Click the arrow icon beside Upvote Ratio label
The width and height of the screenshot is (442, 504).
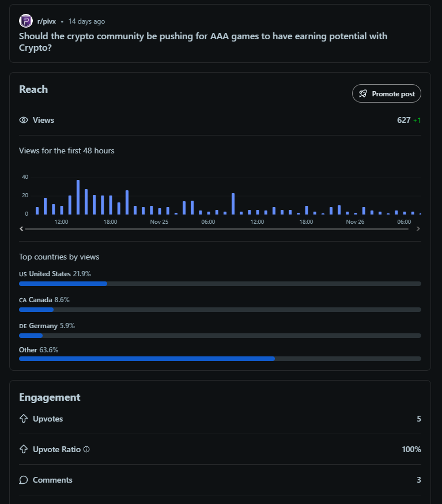[x=24, y=449]
